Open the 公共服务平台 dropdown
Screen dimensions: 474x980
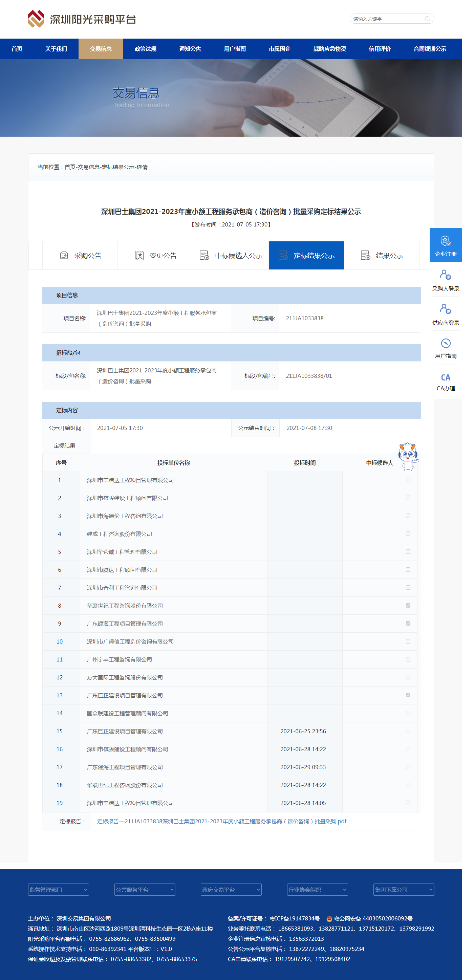[x=145, y=890]
